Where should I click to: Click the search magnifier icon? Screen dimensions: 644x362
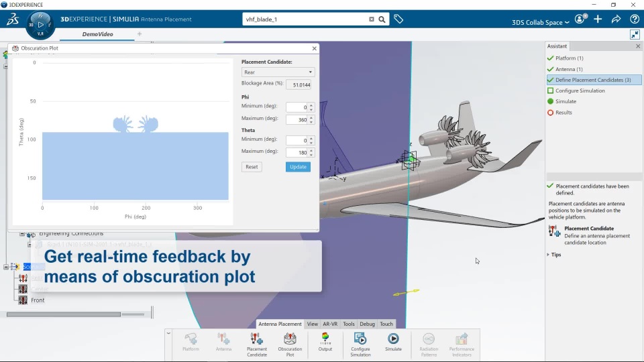coord(382,19)
